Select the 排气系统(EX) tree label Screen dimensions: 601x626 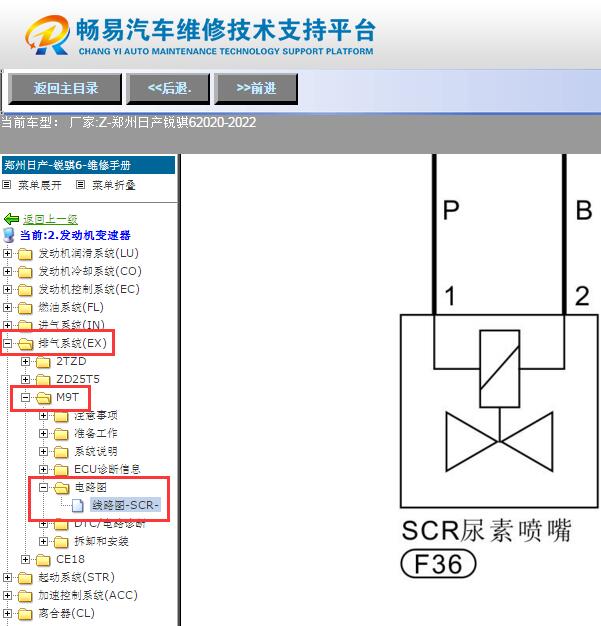(x=73, y=343)
